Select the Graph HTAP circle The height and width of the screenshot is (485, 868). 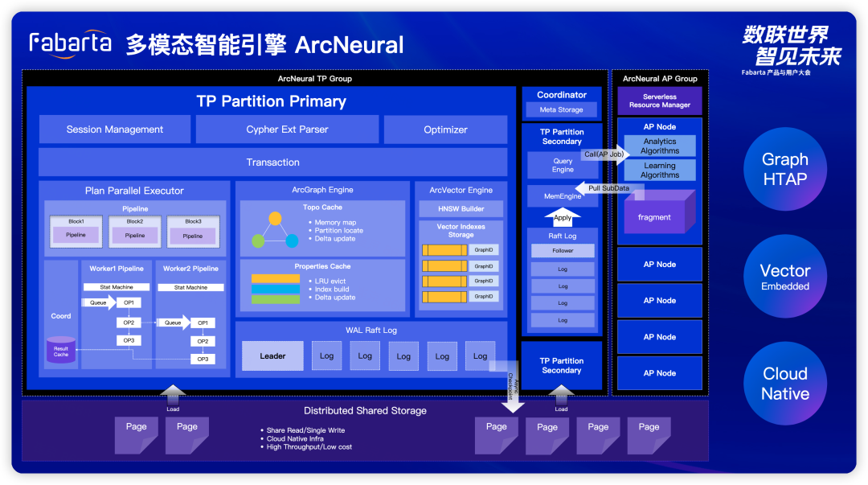(x=785, y=169)
